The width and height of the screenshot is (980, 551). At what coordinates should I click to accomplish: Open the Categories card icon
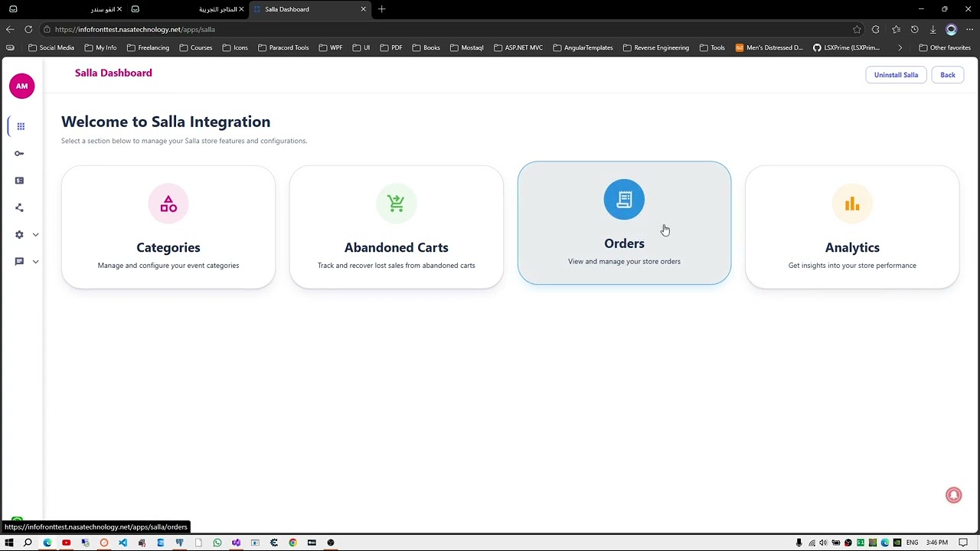click(168, 204)
